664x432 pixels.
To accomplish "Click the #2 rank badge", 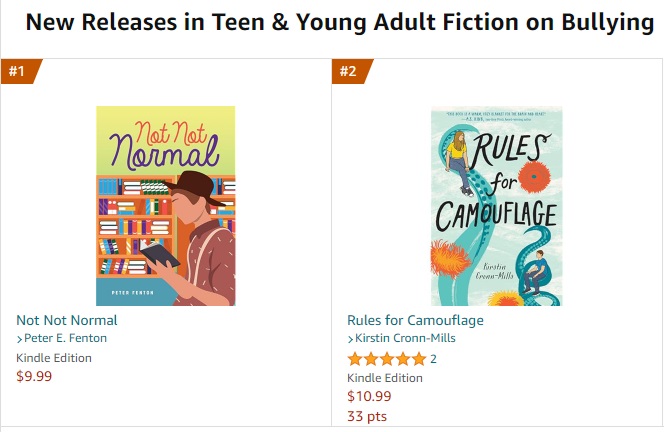I will [x=349, y=71].
